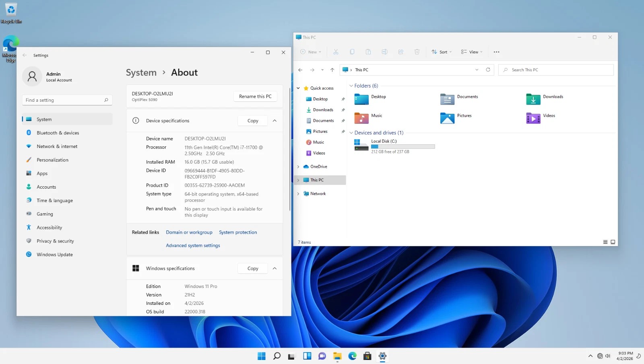This screenshot has height=364, width=644.
Task: Launch Microsoft Store from the taskbar
Action: coord(367,356)
